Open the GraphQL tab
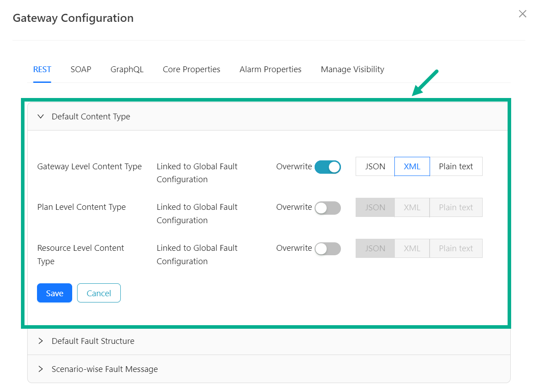 tap(127, 69)
